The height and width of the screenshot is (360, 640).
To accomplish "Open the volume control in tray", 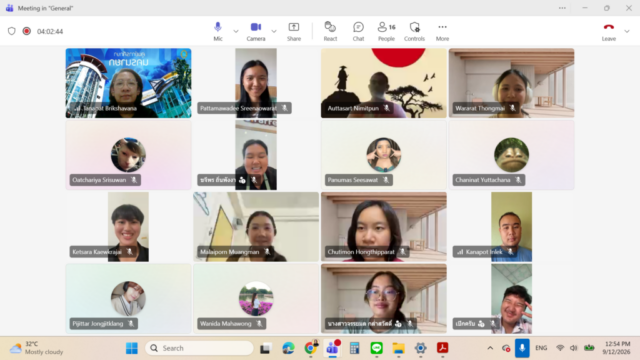I will [x=573, y=348].
